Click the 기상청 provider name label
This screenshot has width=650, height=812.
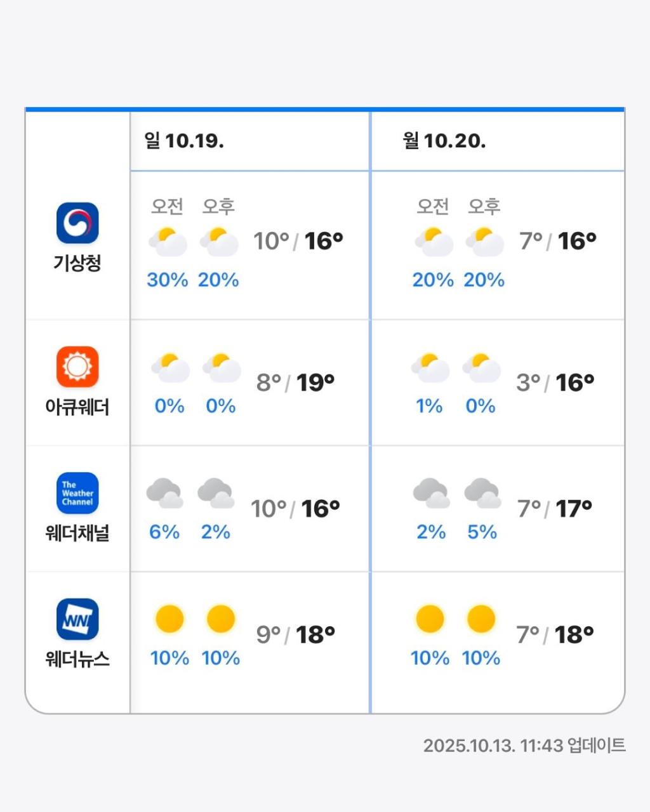[77, 263]
